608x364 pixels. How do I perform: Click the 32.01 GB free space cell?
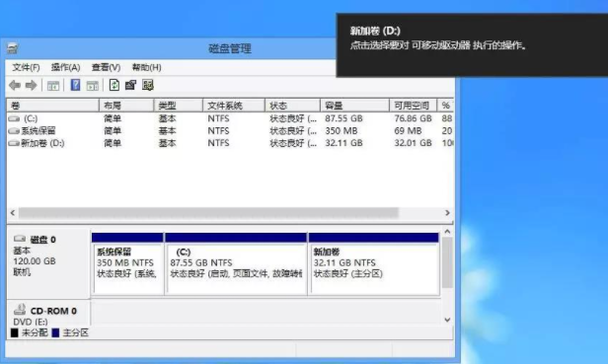coord(413,143)
